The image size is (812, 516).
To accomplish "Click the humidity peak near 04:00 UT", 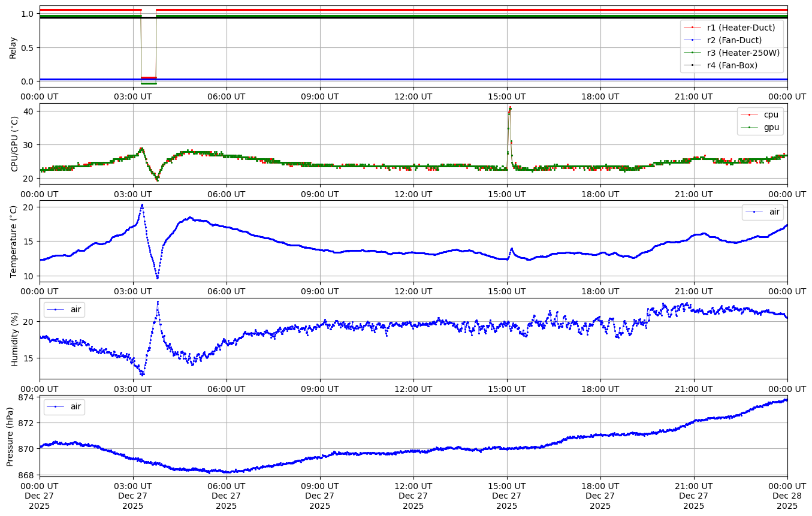I will 158,302.
